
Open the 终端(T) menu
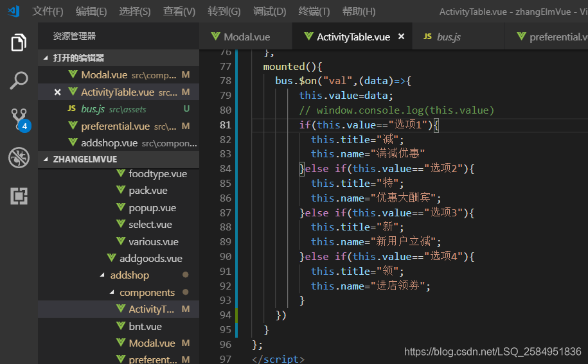click(x=314, y=12)
